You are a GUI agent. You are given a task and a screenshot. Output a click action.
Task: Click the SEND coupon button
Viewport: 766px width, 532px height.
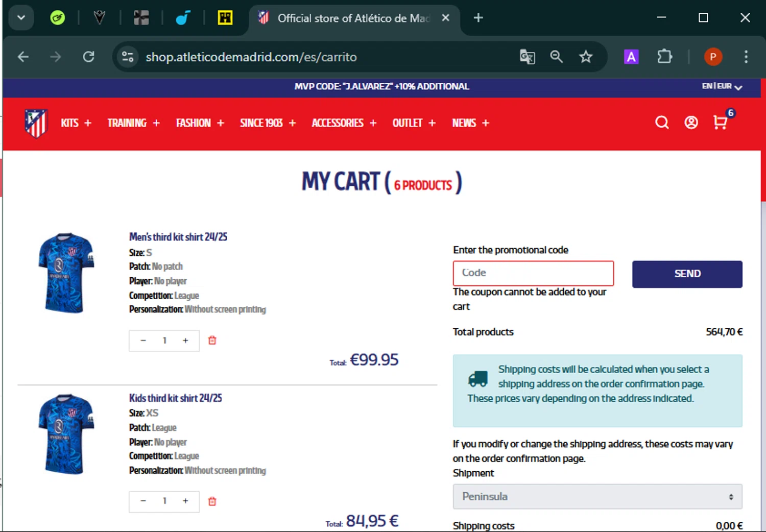pyautogui.click(x=687, y=274)
